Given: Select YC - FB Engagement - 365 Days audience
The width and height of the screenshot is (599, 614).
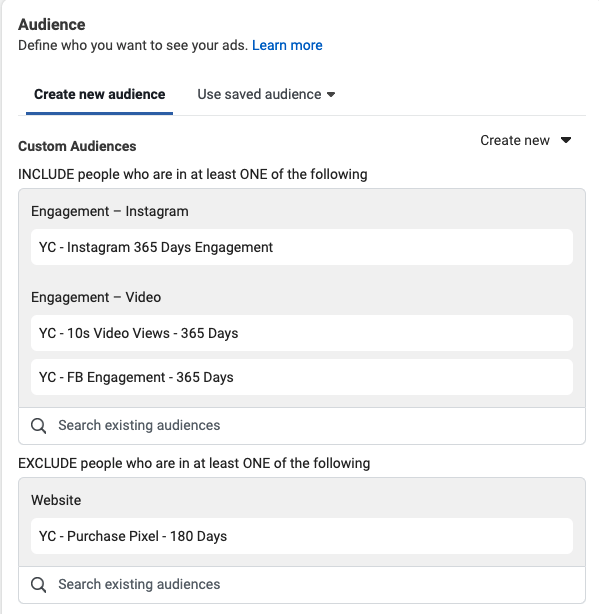Looking at the screenshot, I should [302, 377].
